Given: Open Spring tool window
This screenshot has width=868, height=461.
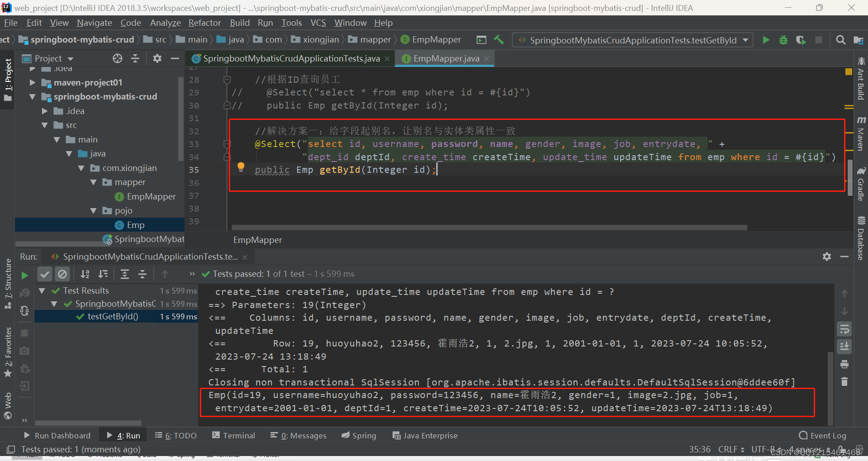Looking at the screenshot, I should point(359,435).
